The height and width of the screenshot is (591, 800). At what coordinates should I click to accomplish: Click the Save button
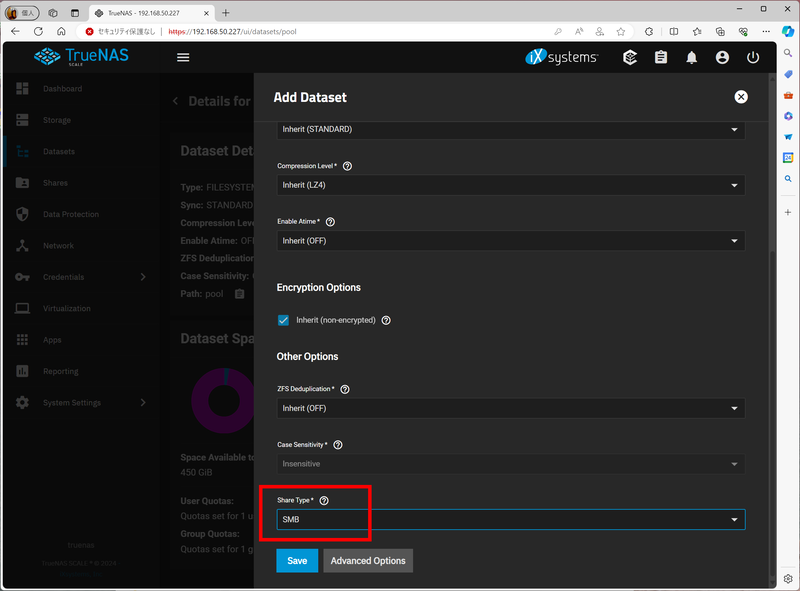pos(297,561)
